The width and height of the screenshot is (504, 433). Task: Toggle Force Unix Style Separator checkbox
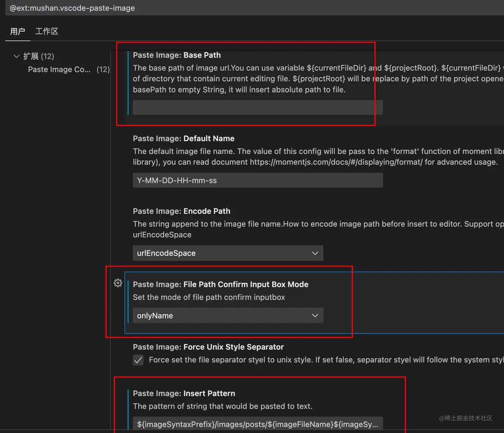(x=138, y=360)
